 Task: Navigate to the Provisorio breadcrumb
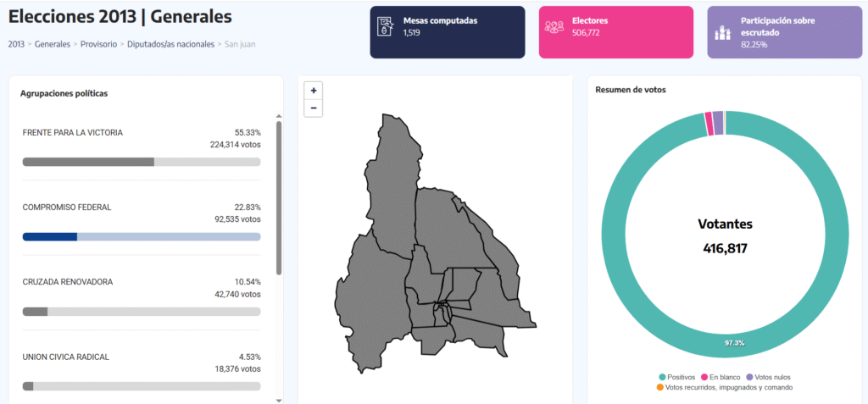point(98,44)
